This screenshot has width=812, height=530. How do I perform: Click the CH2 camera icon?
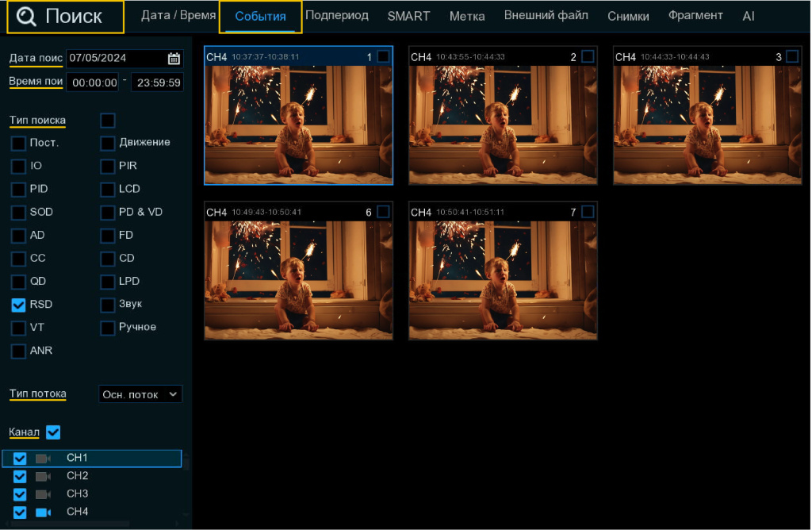(x=43, y=477)
